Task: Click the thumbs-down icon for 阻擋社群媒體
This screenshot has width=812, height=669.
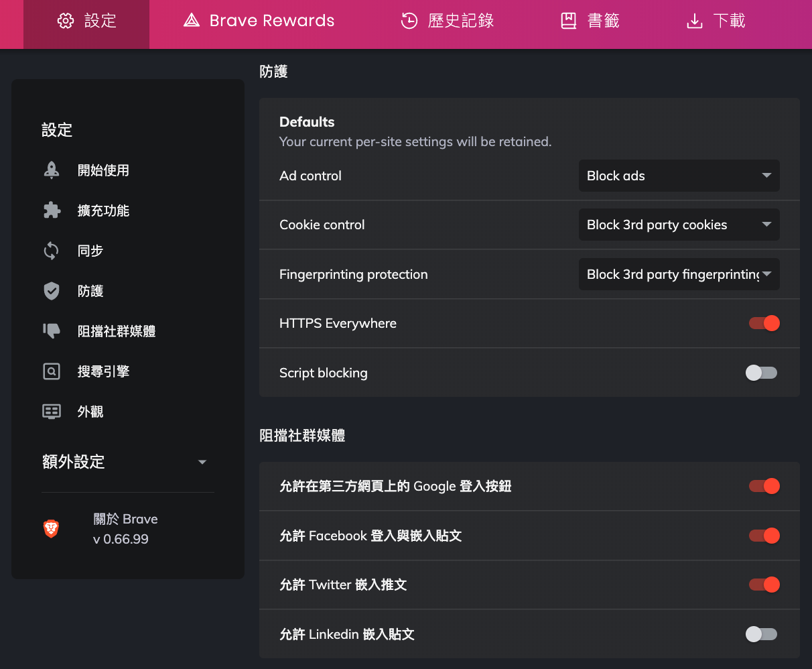Action: click(x=52, y=331)
